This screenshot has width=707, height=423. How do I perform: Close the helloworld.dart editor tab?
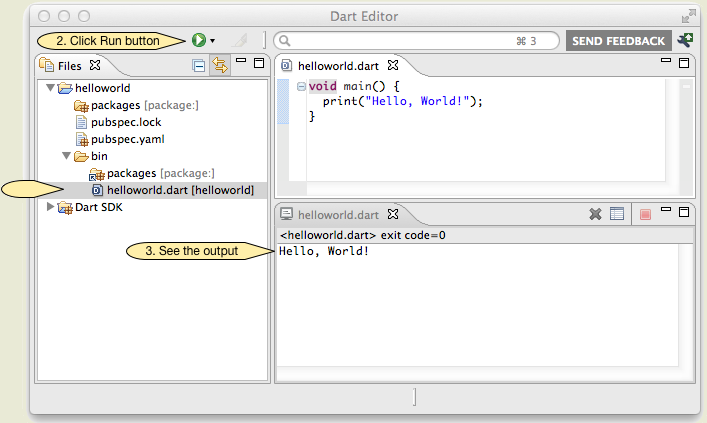click(x=394, y=64)
